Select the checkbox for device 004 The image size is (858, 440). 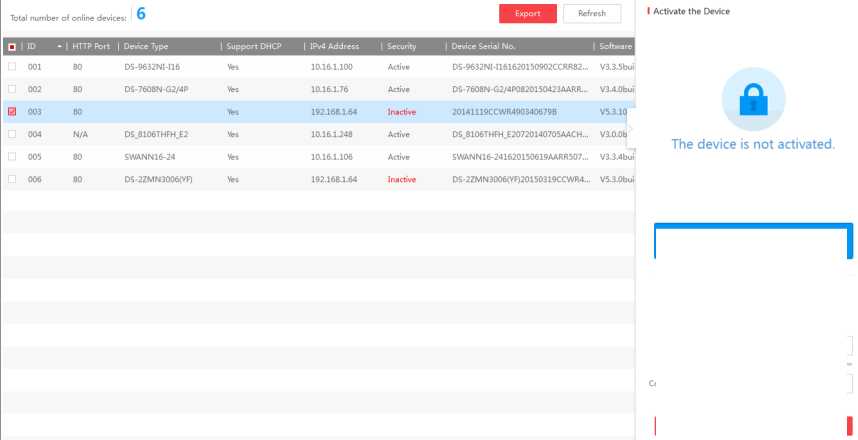click(12, 134)
